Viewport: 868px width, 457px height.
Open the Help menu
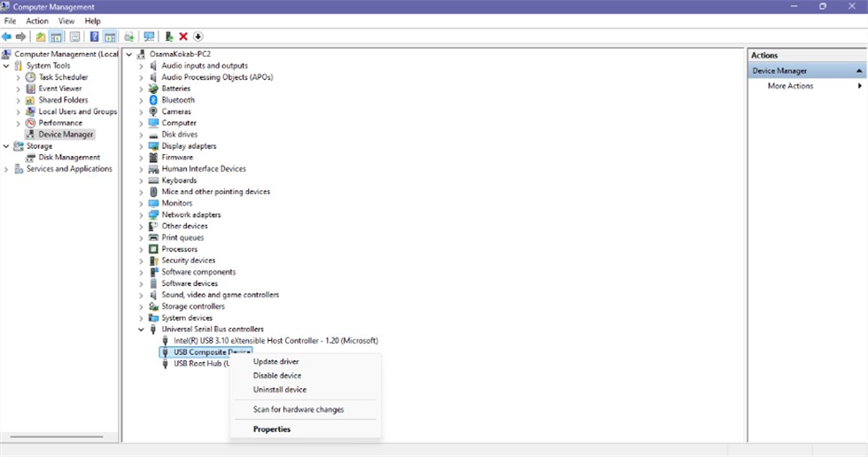point(92,21)
